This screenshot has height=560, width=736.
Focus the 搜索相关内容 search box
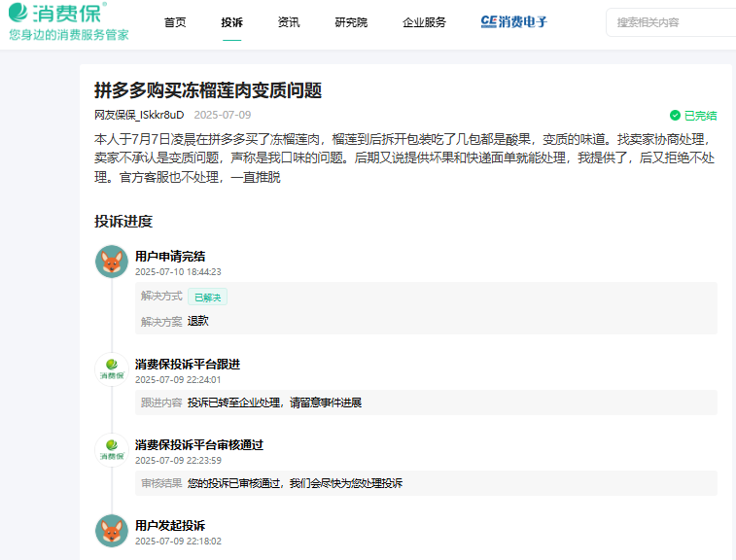671,22
